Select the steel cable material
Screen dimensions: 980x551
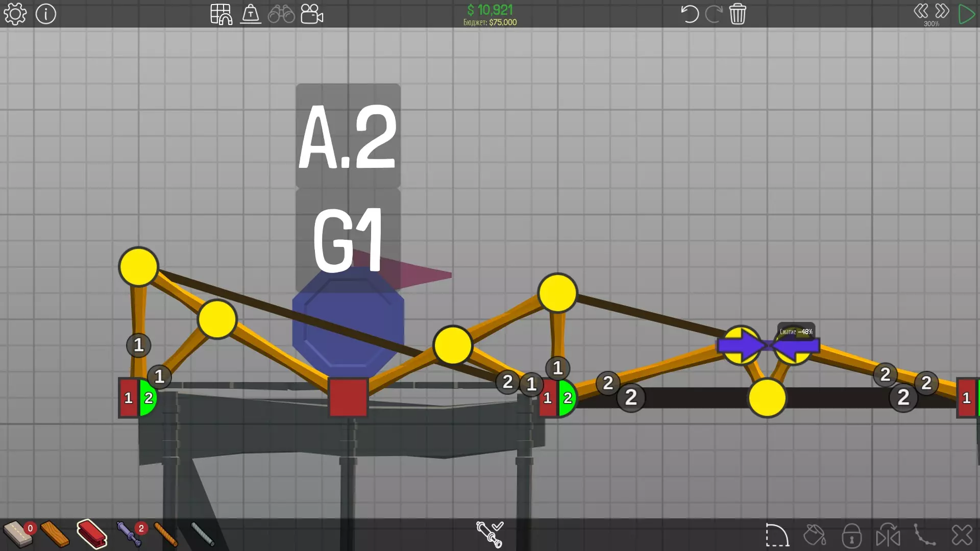203,534
